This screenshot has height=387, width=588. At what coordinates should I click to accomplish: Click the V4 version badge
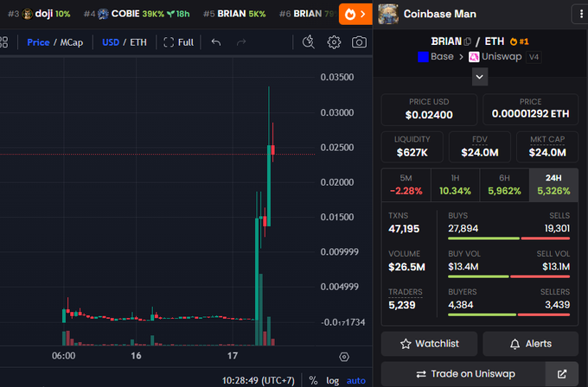[534, 57]
